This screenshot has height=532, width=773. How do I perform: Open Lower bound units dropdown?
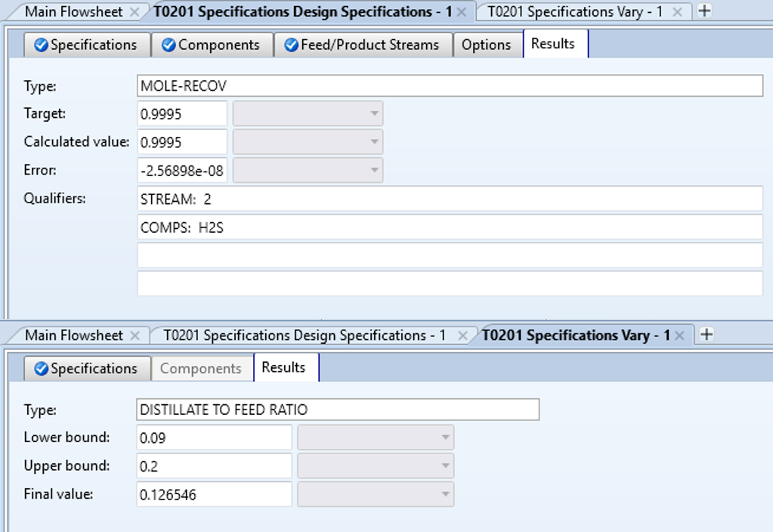click(x=375, y=438)
